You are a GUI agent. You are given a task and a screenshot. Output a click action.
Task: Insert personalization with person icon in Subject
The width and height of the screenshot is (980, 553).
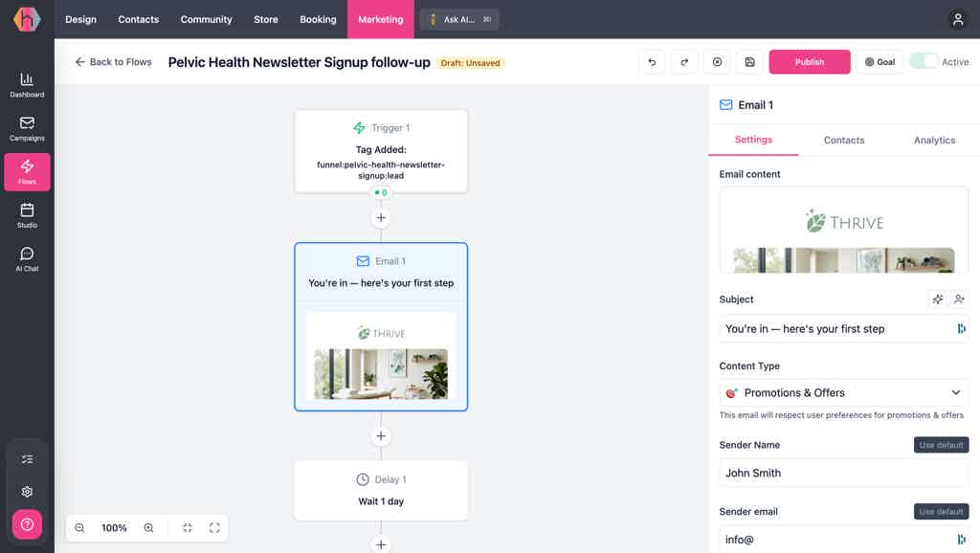click(x=959, y=299)
